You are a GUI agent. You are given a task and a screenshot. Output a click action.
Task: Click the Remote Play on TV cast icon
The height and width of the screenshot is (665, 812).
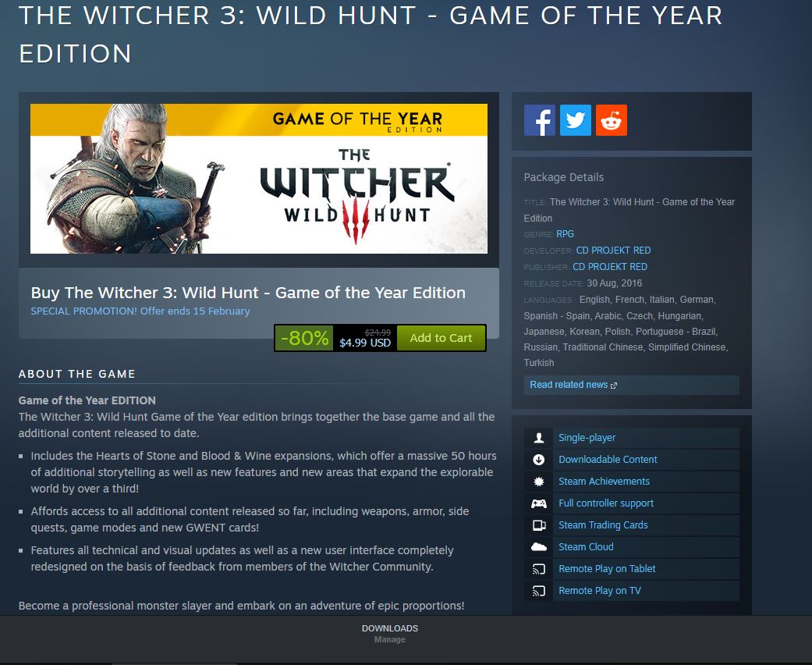[x=538, y=591]
